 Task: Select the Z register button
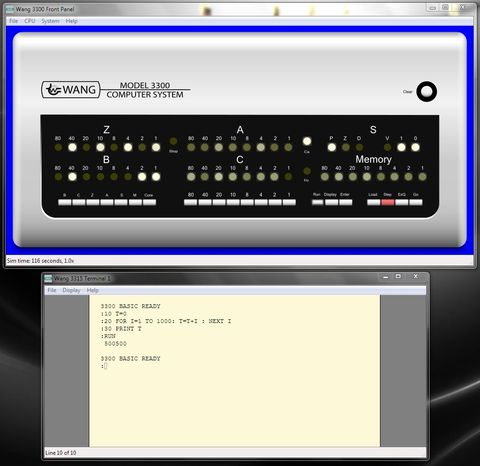click(93, 202)
